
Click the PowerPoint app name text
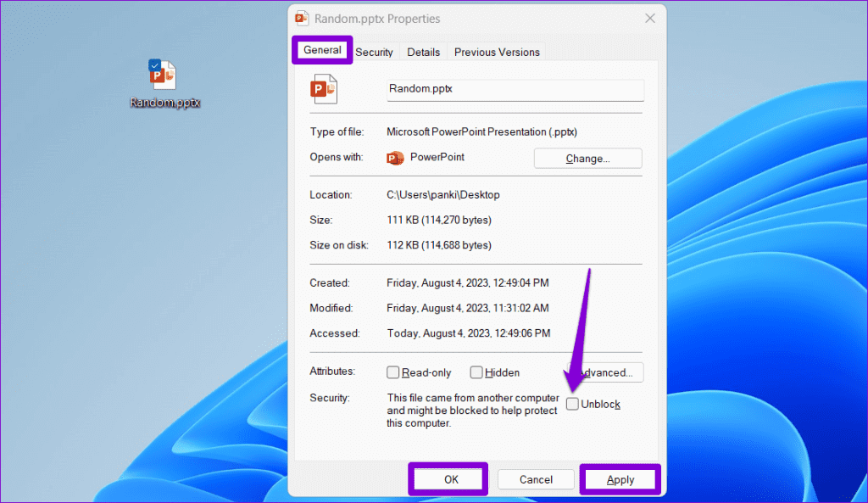pos(437,157)
